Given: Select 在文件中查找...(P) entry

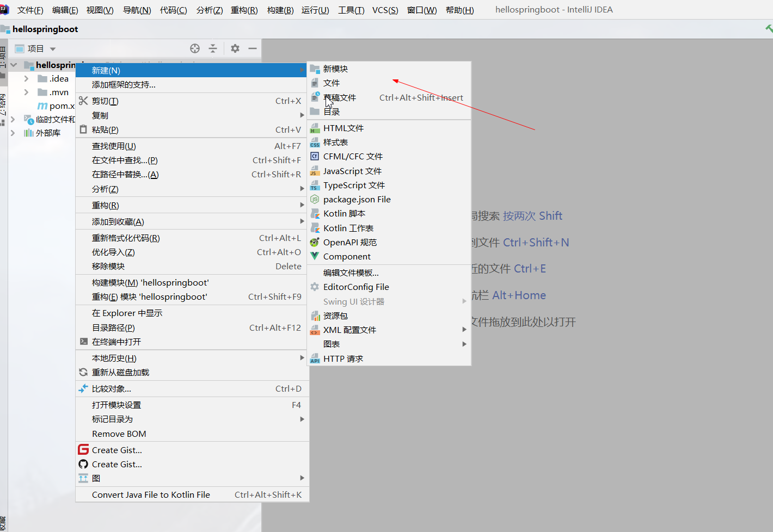Looking at the screenshot, I should (x=192, y=160).
